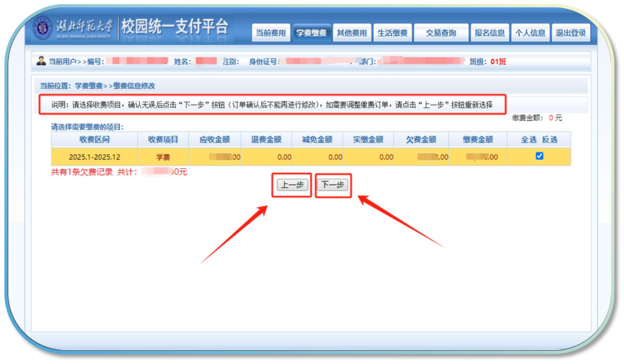Click the 0.00 value under 实缴金额

pos(386,157)
